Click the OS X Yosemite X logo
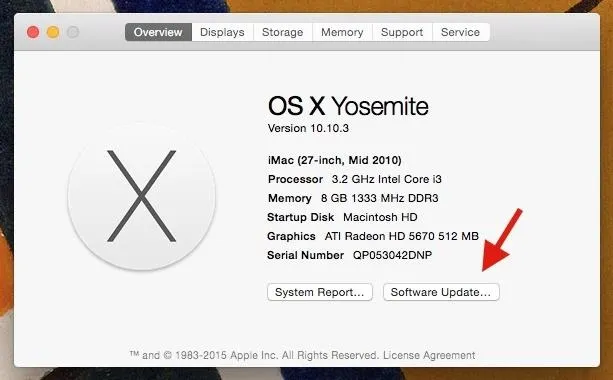The image size is (613, 380). pos(142,196)
